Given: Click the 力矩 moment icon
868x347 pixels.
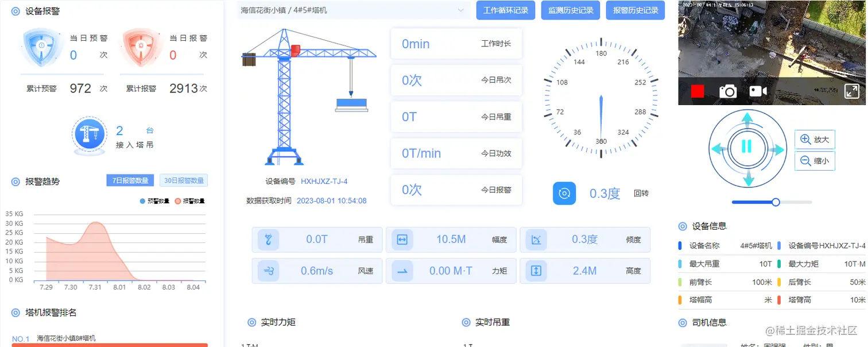Looking at the screenshot, I should coord(402,271).
